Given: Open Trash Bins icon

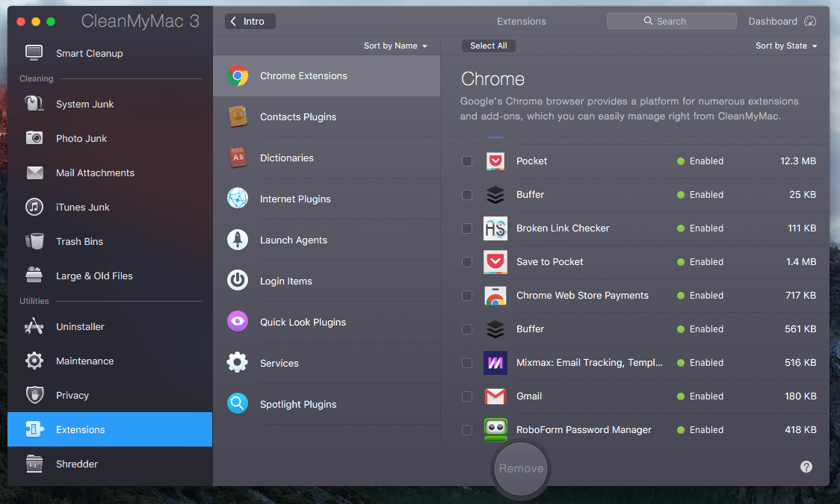Looking at the screenshot, I should tap(34, 241).
